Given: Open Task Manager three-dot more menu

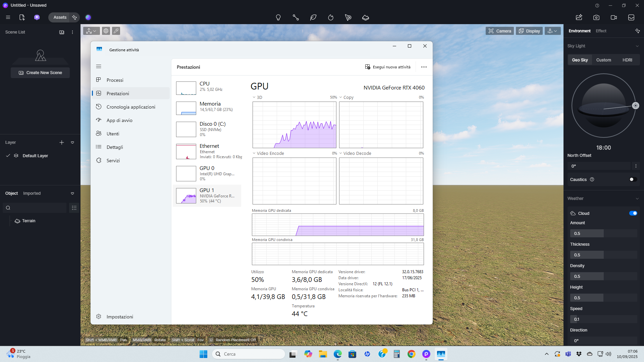Looking at the screenshot, I should 424,67.
